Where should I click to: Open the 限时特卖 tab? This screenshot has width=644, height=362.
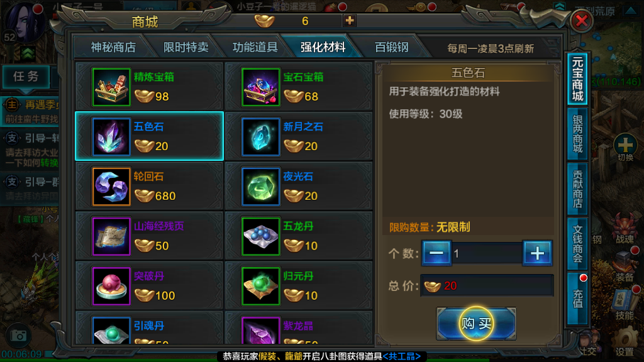(186, 47)
